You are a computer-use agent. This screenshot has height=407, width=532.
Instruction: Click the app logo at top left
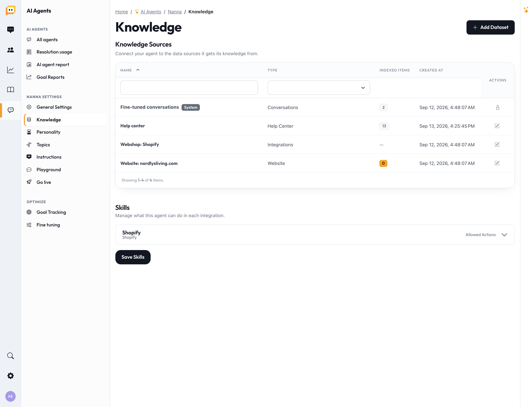coord(10,10)
